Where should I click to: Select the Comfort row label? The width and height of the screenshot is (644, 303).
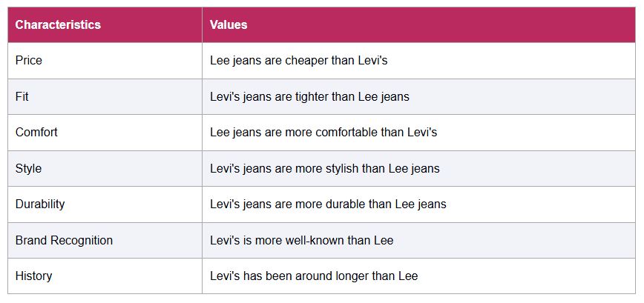(x=36, y=132)
